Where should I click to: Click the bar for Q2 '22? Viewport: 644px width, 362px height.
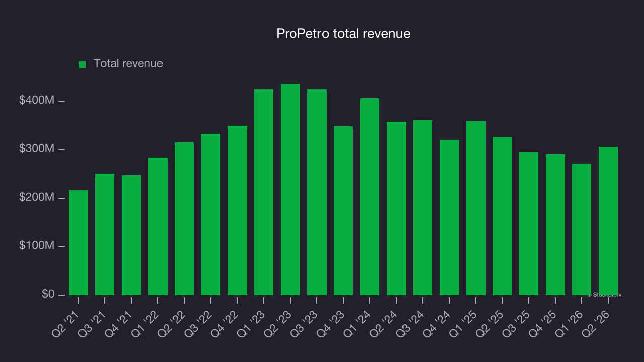point(184,219)
